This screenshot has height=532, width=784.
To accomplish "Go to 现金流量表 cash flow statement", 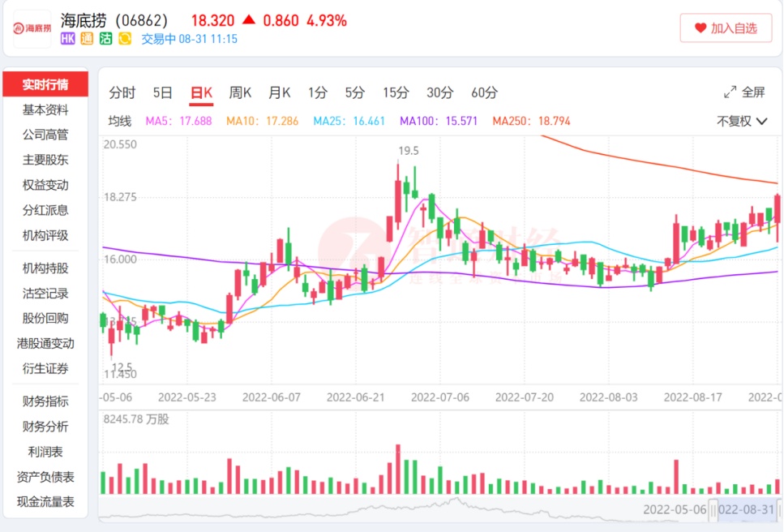I will pos(45,502).
